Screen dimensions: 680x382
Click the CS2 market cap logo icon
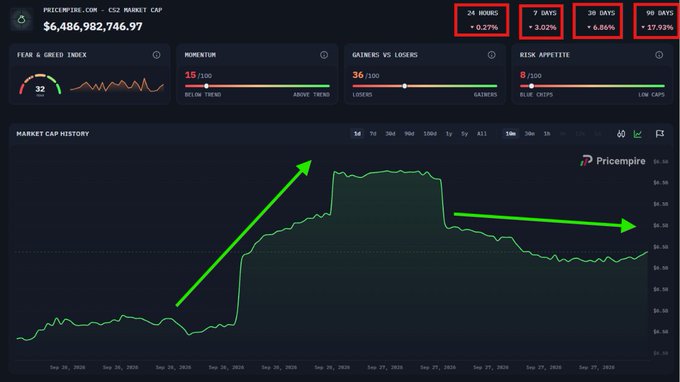(x=21, y=20)
